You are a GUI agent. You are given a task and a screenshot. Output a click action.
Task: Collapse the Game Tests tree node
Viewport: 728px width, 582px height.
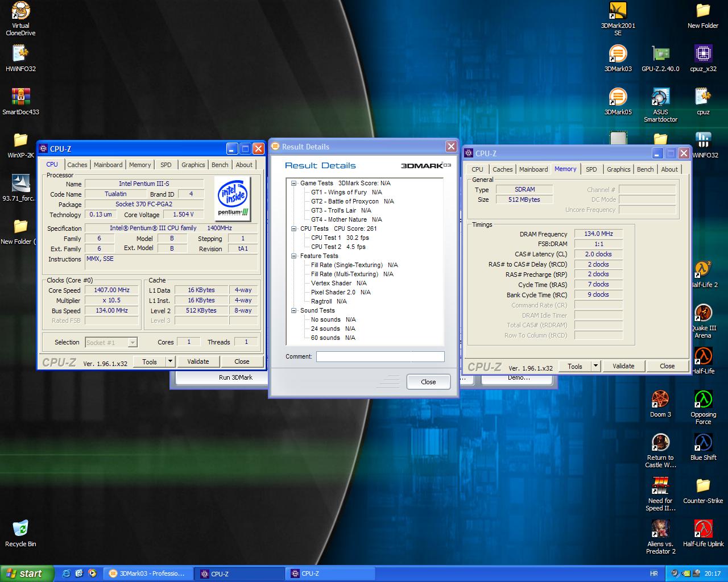coord(294,183)
